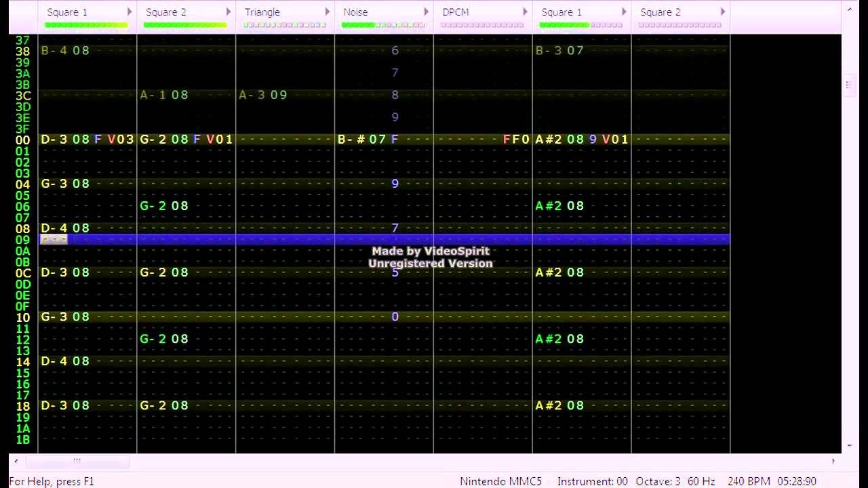Select the B-4 08 note on row 38

point(65,51)
